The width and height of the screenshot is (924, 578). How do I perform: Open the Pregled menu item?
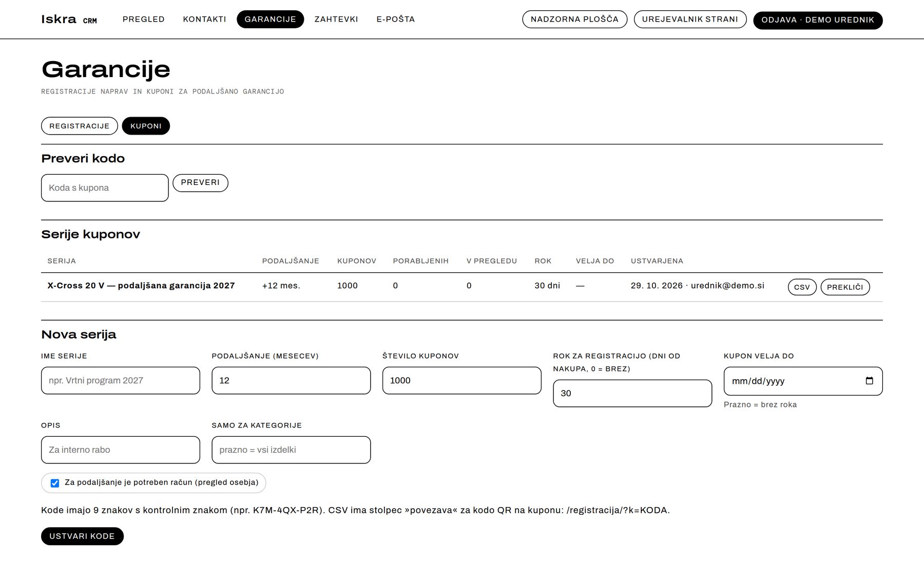point(144,19)
